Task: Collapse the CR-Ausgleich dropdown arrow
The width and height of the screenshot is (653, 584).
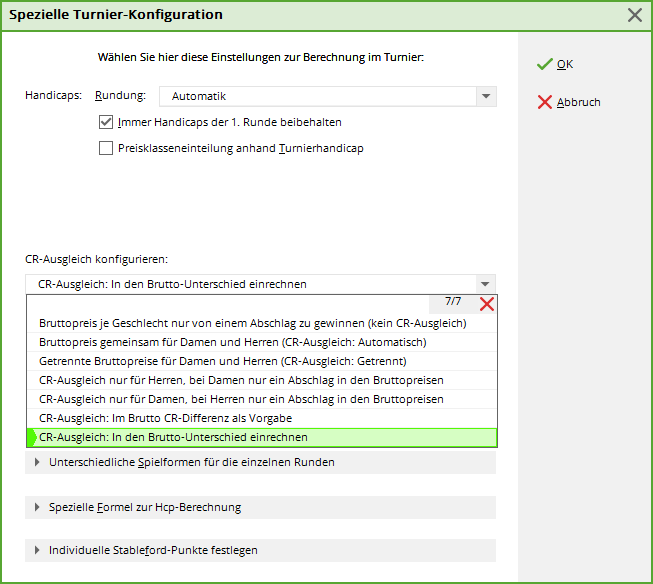Action: coord(485,284)
